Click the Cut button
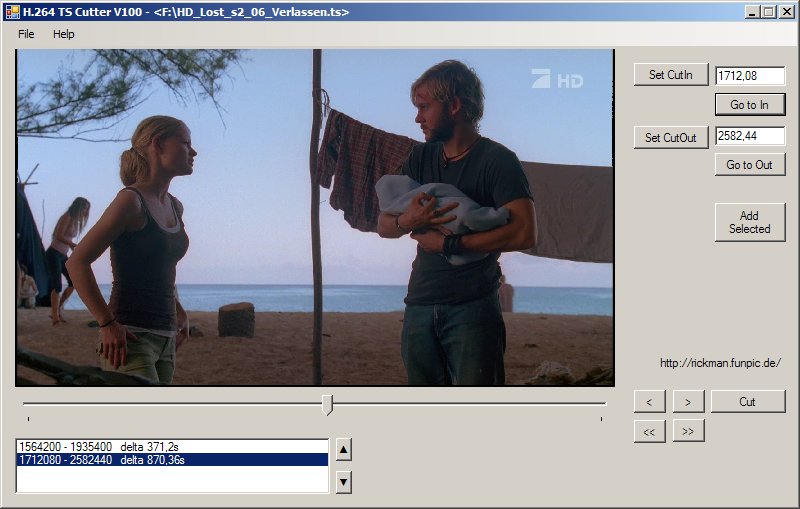Viewport: 800px width, 509px height. (x=748, y=401)
